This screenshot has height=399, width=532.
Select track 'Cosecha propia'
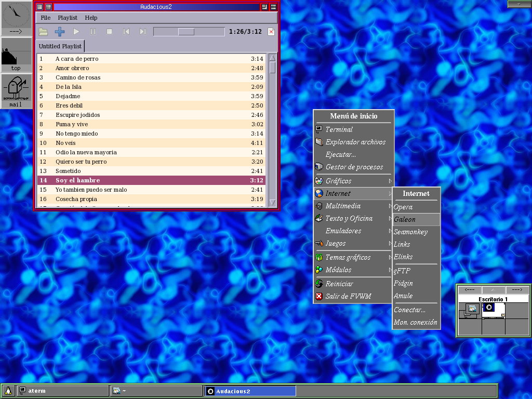coord(151,199)
